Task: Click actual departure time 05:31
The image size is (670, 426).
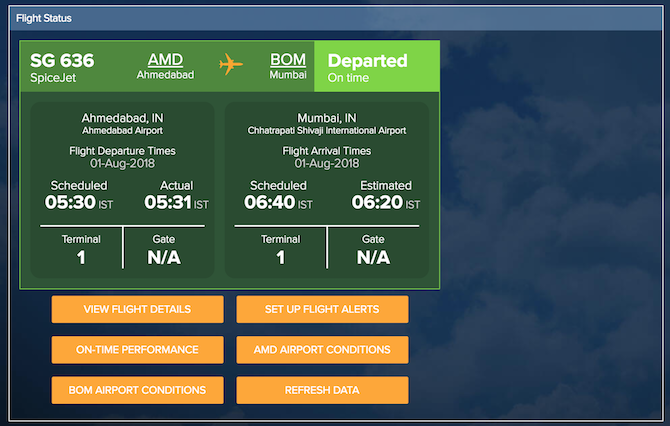Action: [168, 202]
